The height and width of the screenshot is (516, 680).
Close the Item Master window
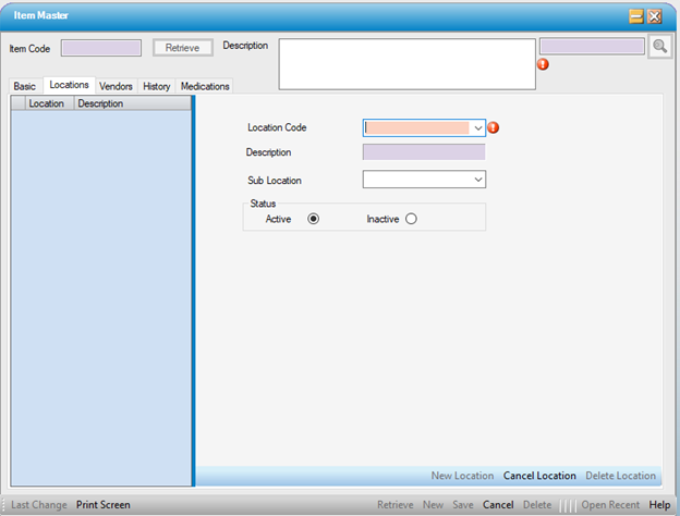(655, 16)
